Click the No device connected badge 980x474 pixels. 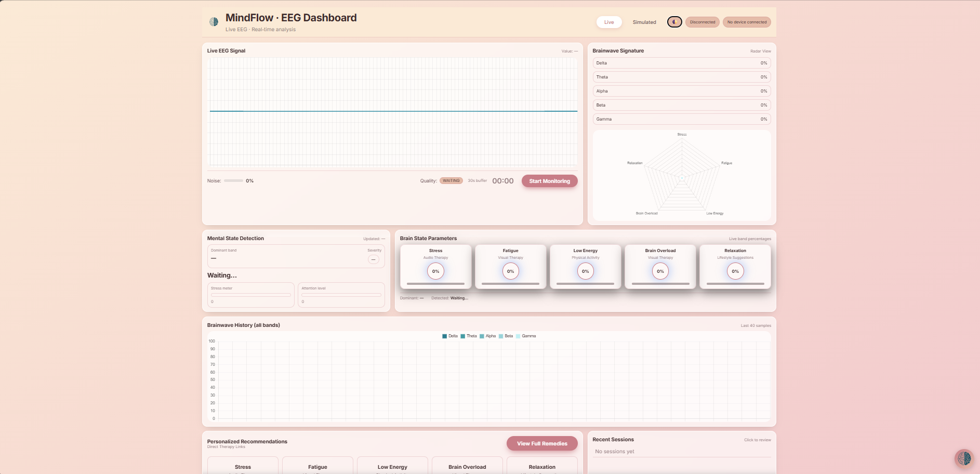tap(747, 22)
